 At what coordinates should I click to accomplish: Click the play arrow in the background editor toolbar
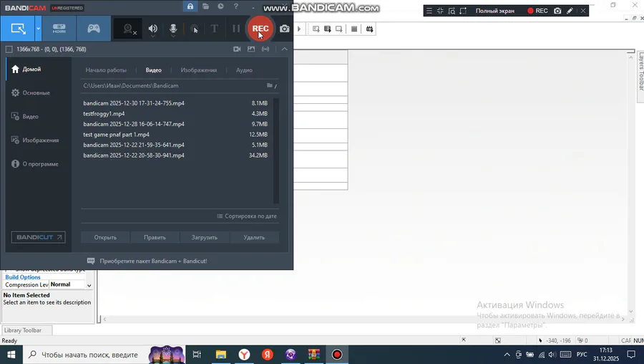(x=299, y=29)
